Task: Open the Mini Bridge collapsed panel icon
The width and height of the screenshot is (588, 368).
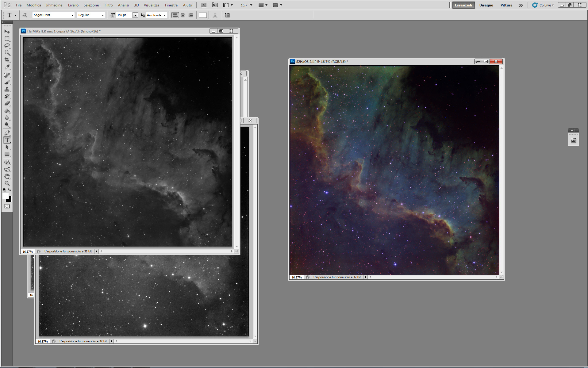Action: click(573, 140)
